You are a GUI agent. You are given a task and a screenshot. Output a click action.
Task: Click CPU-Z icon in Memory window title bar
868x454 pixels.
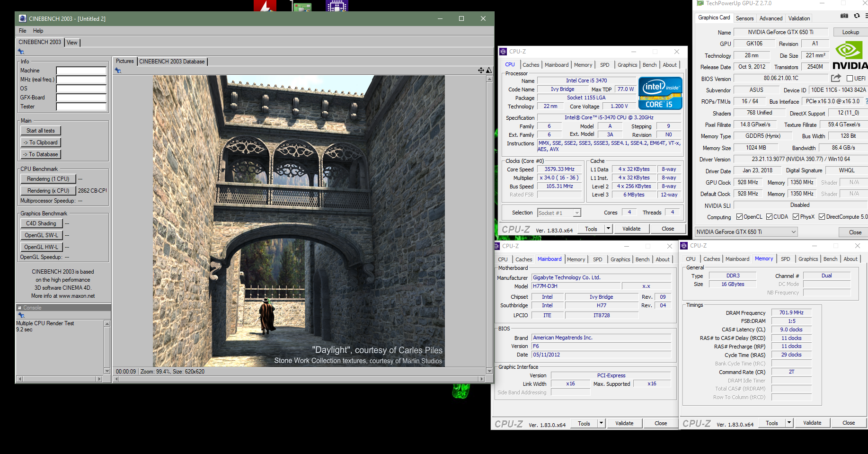click(684, 246)
